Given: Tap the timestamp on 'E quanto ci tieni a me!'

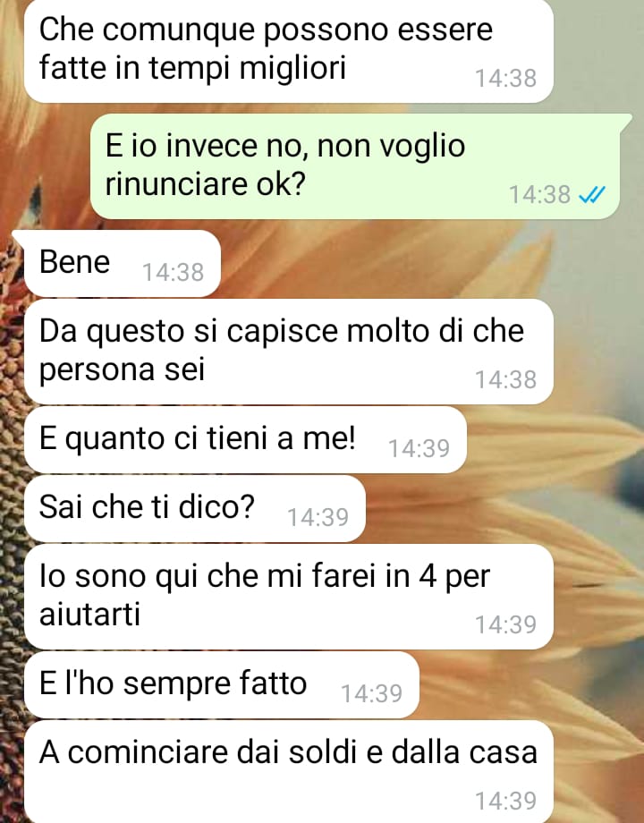Looking at the screenshot, I should tap(419, 449).
